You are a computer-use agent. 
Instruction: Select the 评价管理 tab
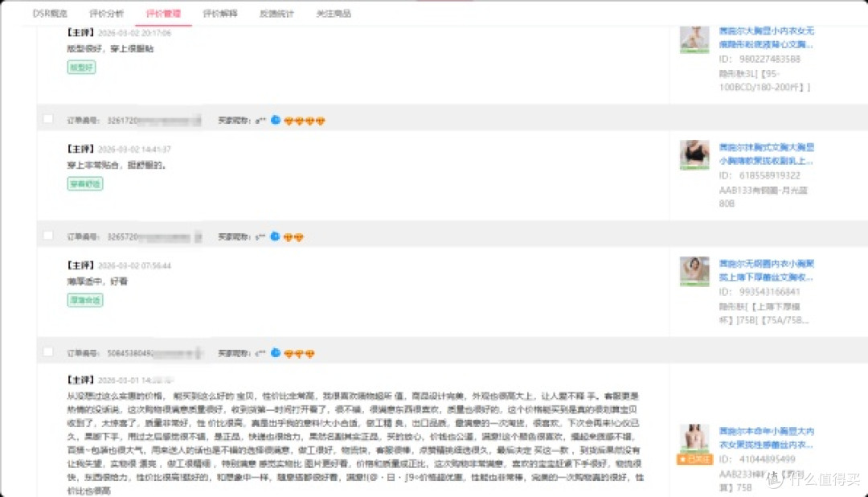click(x=163, y=14)
